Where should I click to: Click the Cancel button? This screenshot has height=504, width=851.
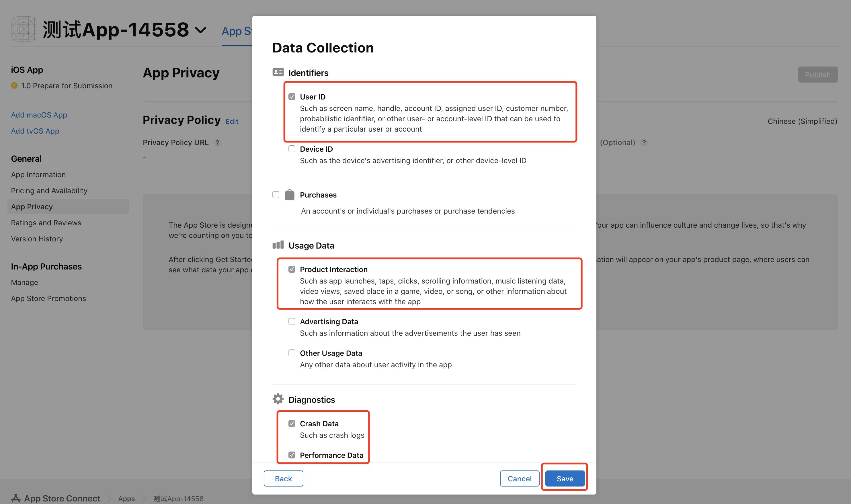(x=519, y=478)
